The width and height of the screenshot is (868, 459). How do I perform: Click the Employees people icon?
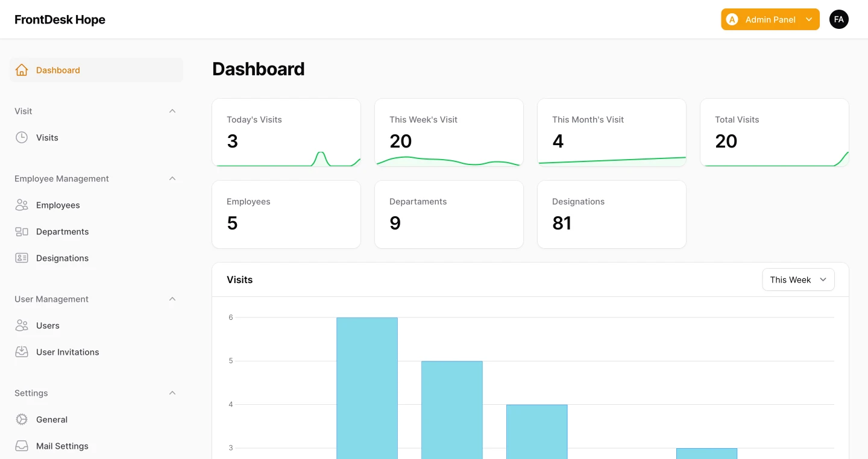[x=22, y=205]
